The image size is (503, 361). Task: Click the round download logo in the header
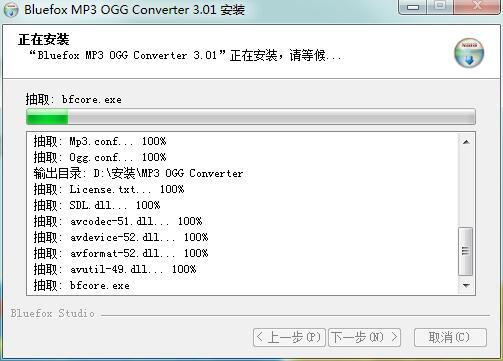click(469, 53)
